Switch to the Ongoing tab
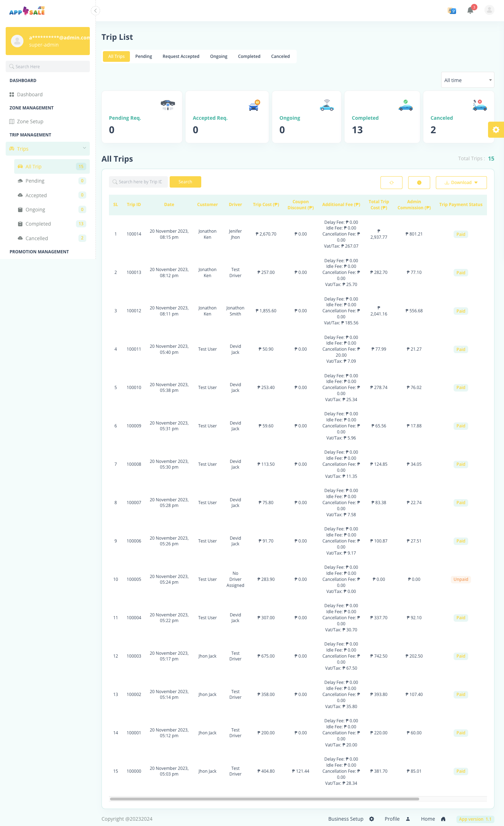 [219, 56]
